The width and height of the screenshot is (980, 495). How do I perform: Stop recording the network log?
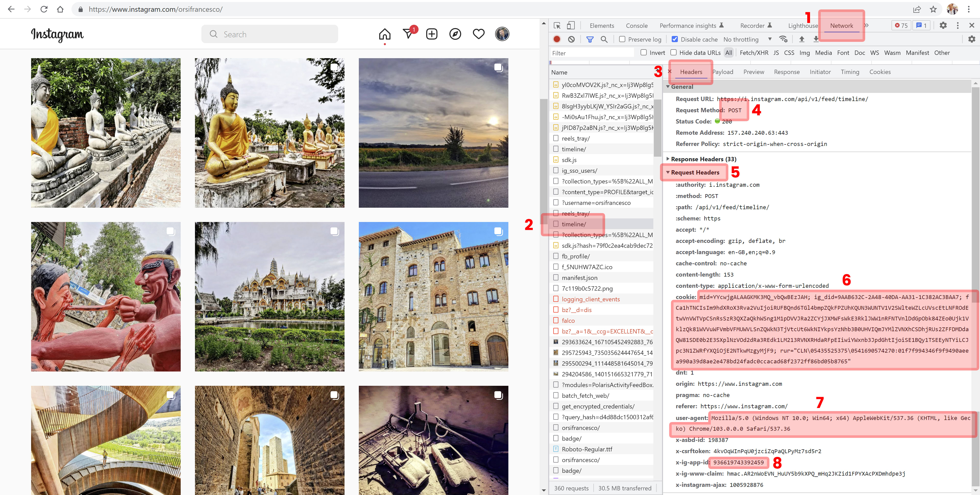557,39
